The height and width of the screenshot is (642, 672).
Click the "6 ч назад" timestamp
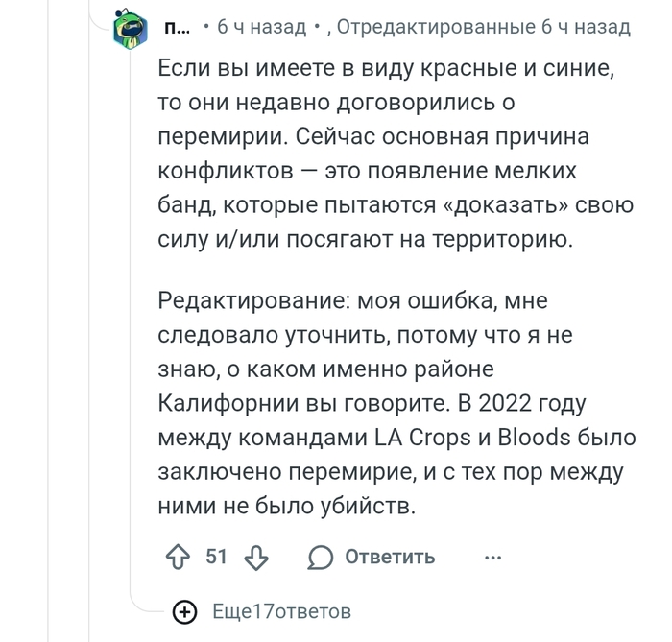pos(261,28)
